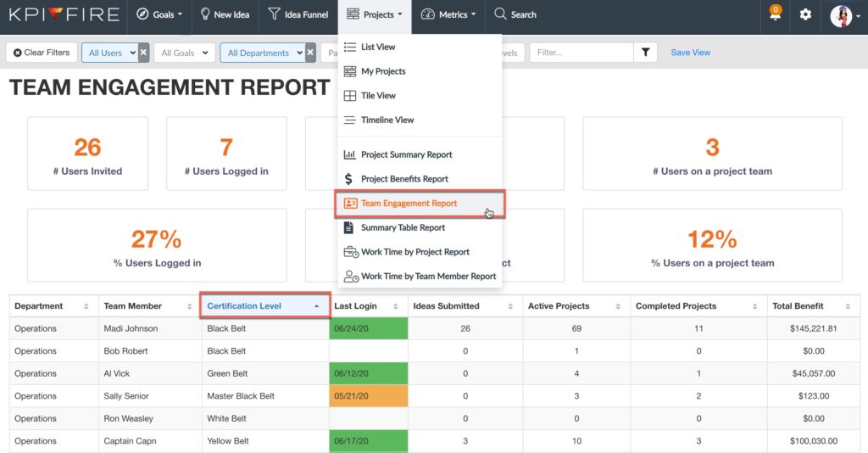Sort table by Department column
868x453 pixels.
53,306
